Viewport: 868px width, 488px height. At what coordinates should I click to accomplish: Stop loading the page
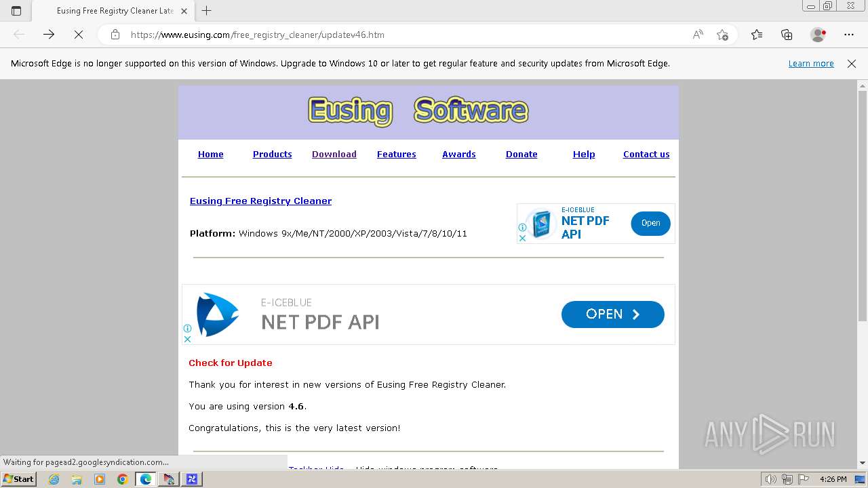click(79, 35)
